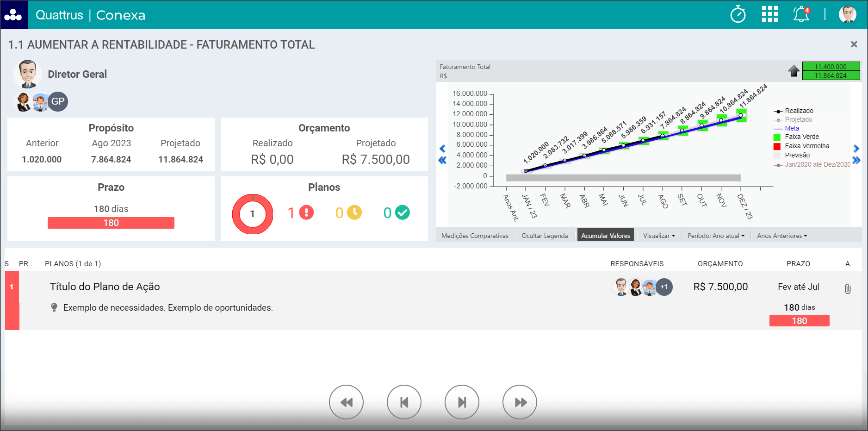Open the stopwatch timer icon
Image resolution: width=868 pixels, height=431 pixels.
(x=738, y=14)
